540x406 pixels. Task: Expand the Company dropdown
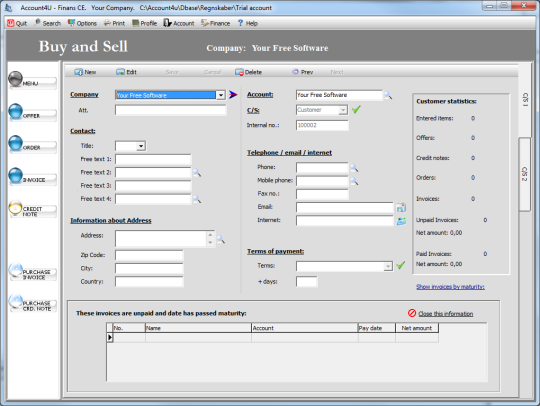pos(221,95)
